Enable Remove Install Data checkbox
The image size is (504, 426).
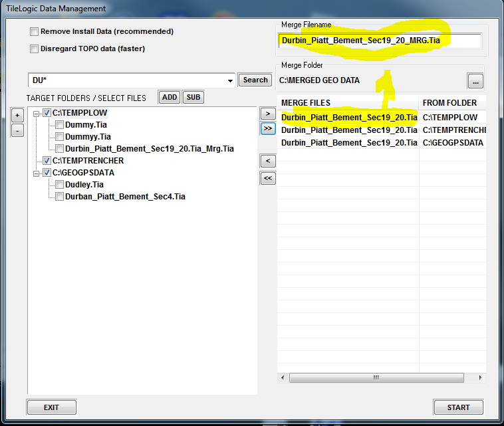[x=34, y=32]
